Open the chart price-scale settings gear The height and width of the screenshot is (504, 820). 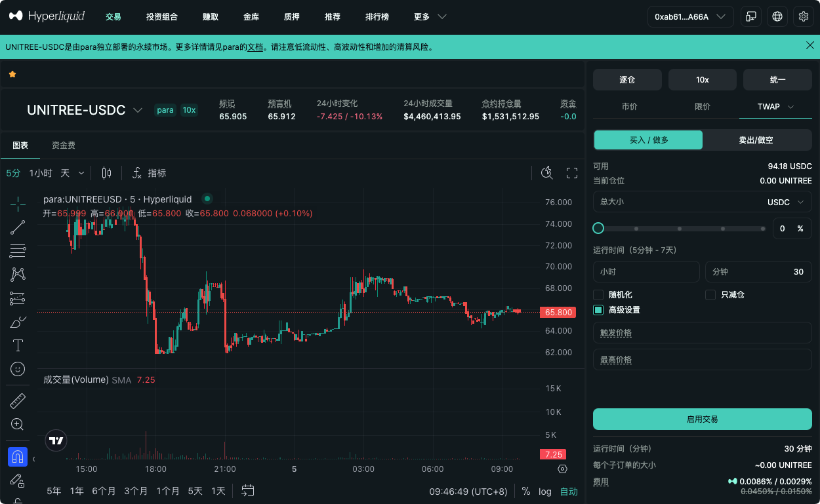click(x=562, y=469)
